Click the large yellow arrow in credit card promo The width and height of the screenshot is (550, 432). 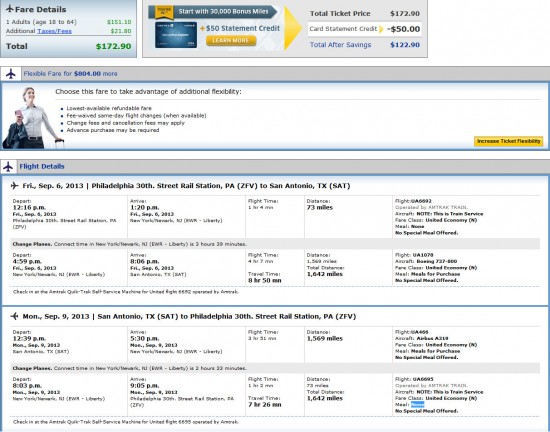click(293, 28)
